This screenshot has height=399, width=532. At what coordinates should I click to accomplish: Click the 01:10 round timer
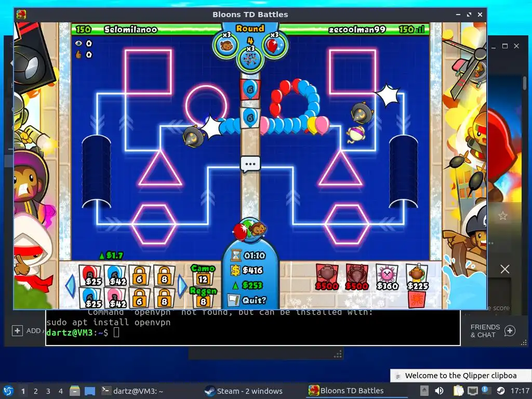[x=249, y=255]
